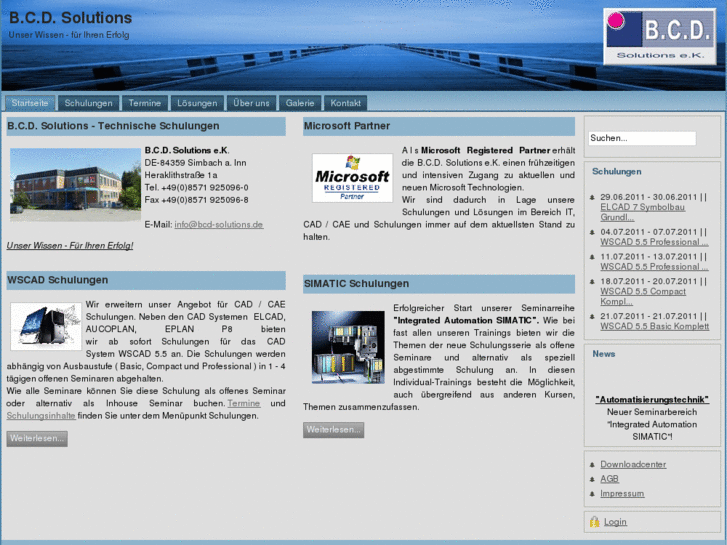
Task: Click the "Automatisierungstechnik" news headline
Action: [652, 399]
